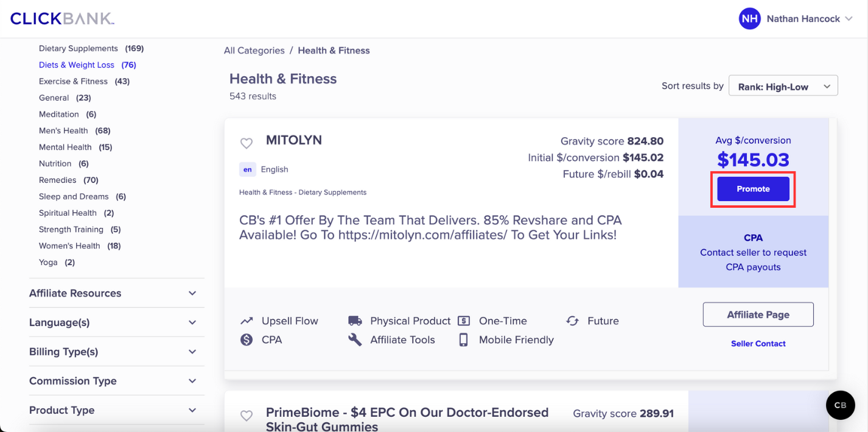Expand the Commission Type filter
The width and height of the screenshot is (868, 432).
(116, 381)
